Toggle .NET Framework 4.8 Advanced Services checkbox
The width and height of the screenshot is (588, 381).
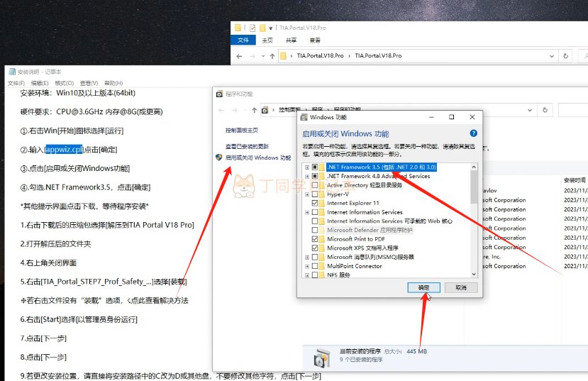(x=315, y=176)
